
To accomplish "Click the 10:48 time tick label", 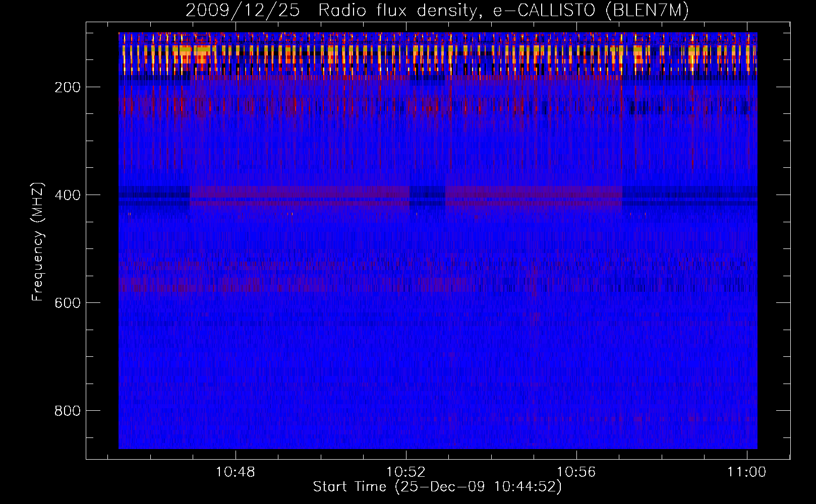I will coord(236,472).
